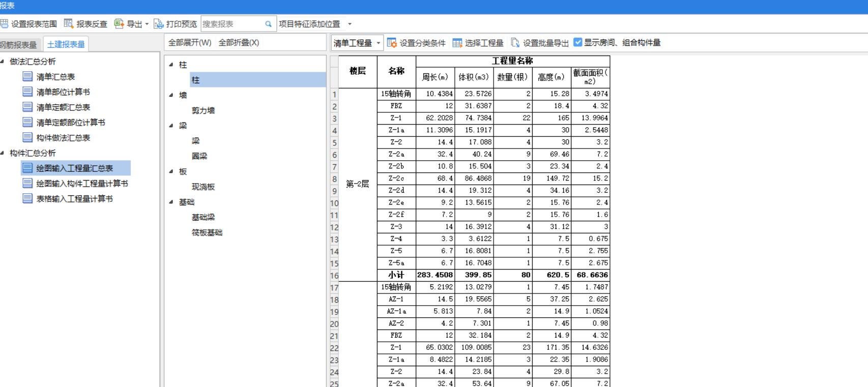Image resolution: width=868 pixels, height=387 pixels.
Task: Collapse the 柱 category node
Action: pyautogui.click(x=171, y=65)
